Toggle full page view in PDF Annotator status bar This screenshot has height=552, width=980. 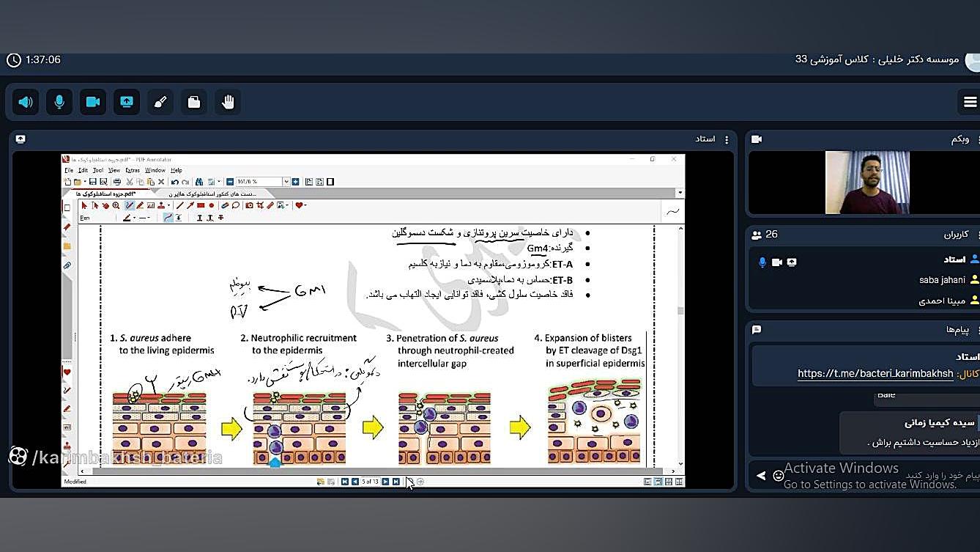point(658,482)
